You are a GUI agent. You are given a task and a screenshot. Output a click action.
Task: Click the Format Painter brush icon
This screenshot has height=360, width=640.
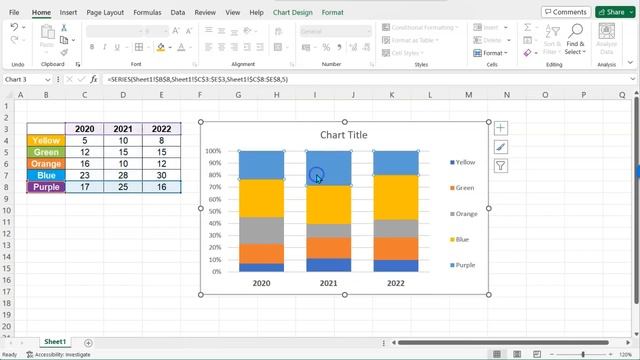point(64,52)
